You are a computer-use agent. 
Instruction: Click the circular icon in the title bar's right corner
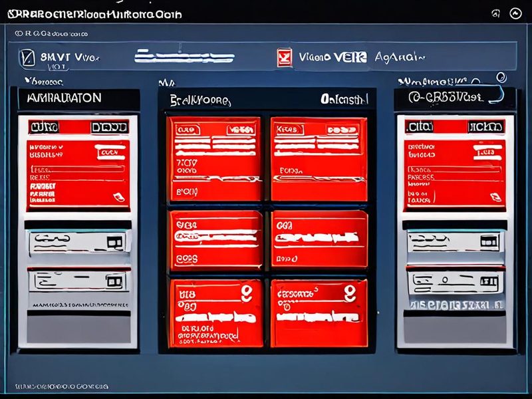[515, 13]
